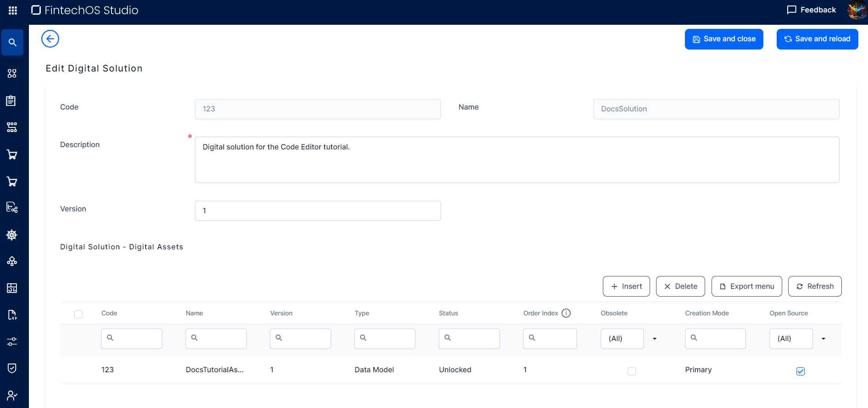Viewport: 868px width, 408px height.
Task: Click the back arrow icon
Action: pyautogui.click(x=50, y=39)
